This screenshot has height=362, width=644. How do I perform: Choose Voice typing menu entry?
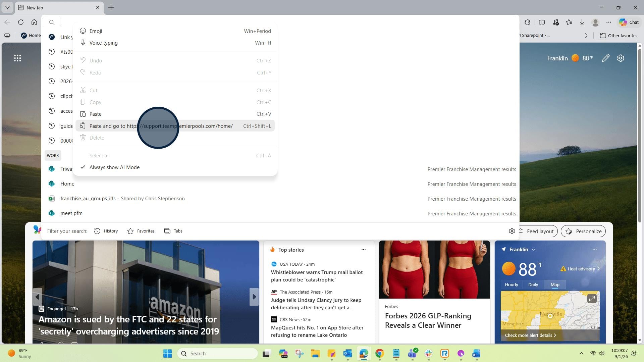click(x=175, y=43)
